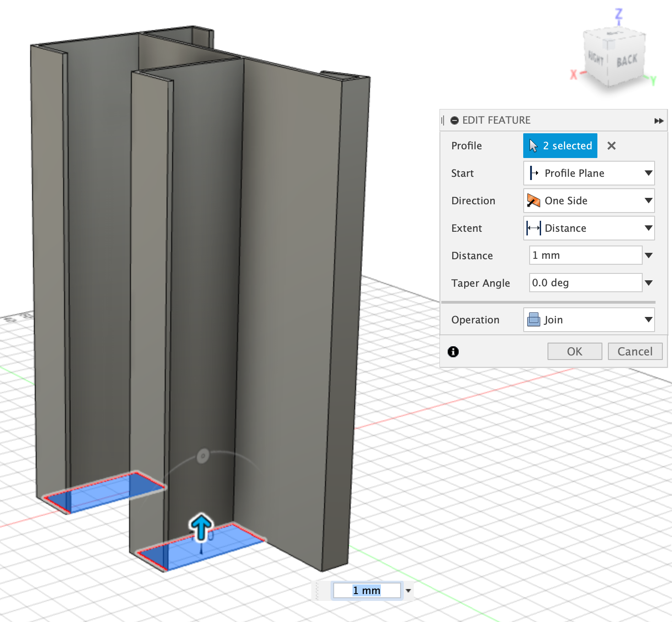Collapse the EDIT FEATURE panel with minus icon
672x622 pixels.
455,120
